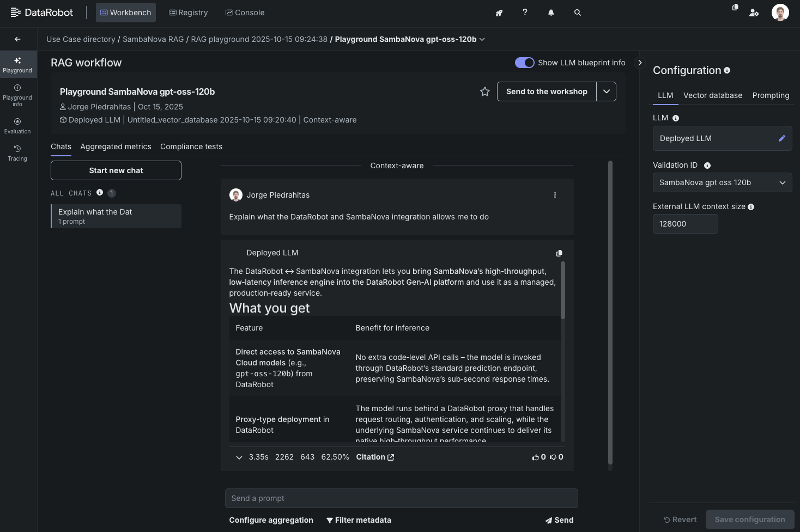Open the profile avatar menu
The width and height of the screenshot is (800, 532).
[x=780, y=13]
